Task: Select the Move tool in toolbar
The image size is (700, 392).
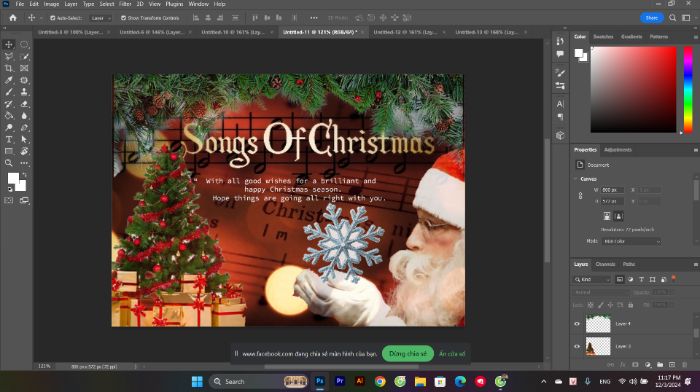Action: click(x=8, y=45)
